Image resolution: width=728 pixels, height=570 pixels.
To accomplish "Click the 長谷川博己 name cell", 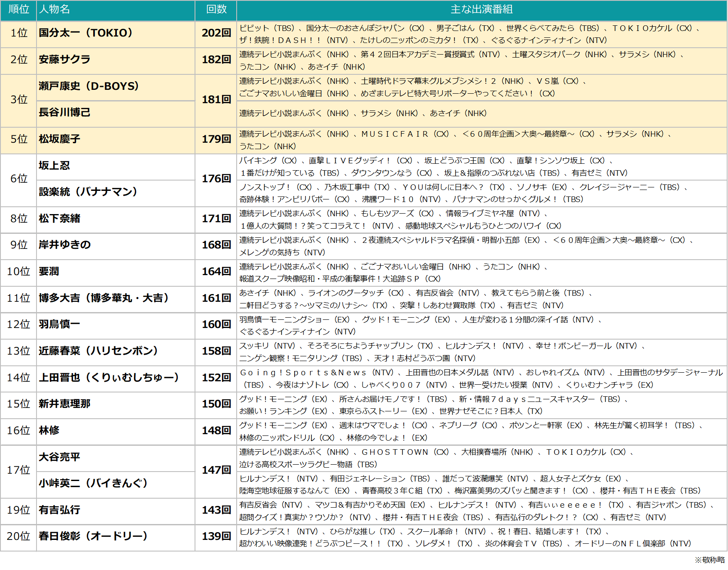I will click(64, 113).
